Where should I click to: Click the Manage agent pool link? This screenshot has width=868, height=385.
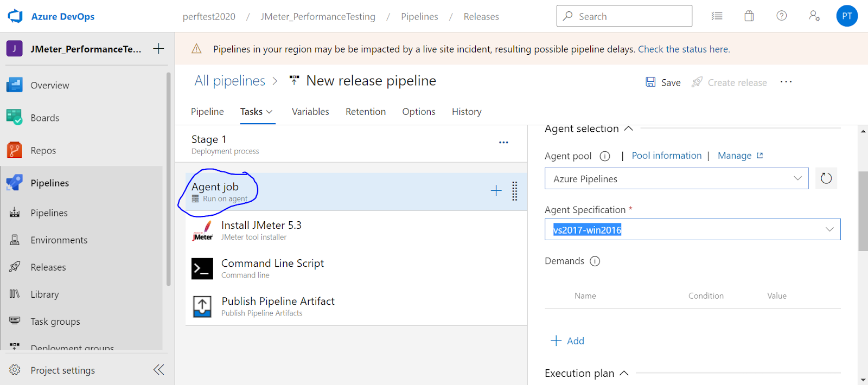point(741,156)
